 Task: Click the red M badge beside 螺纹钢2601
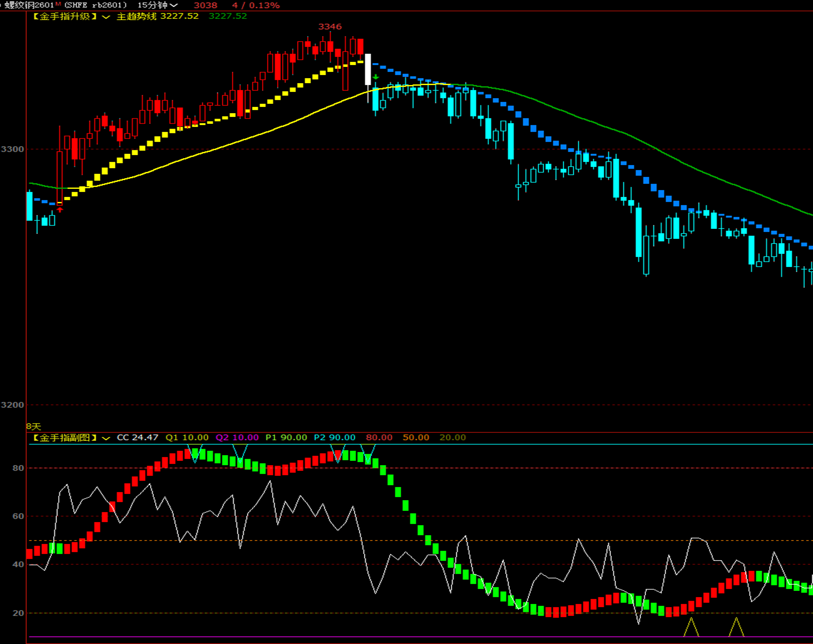[58, 4]
